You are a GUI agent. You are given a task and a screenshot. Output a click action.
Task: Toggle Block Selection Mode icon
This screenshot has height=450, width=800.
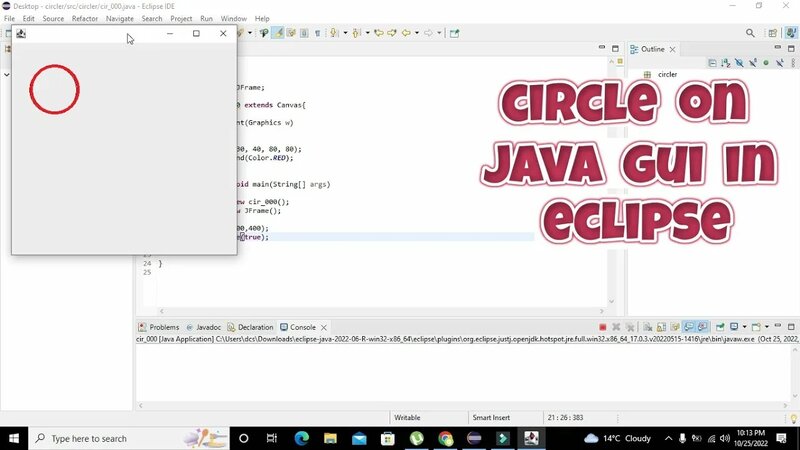[x=304, y=33]
